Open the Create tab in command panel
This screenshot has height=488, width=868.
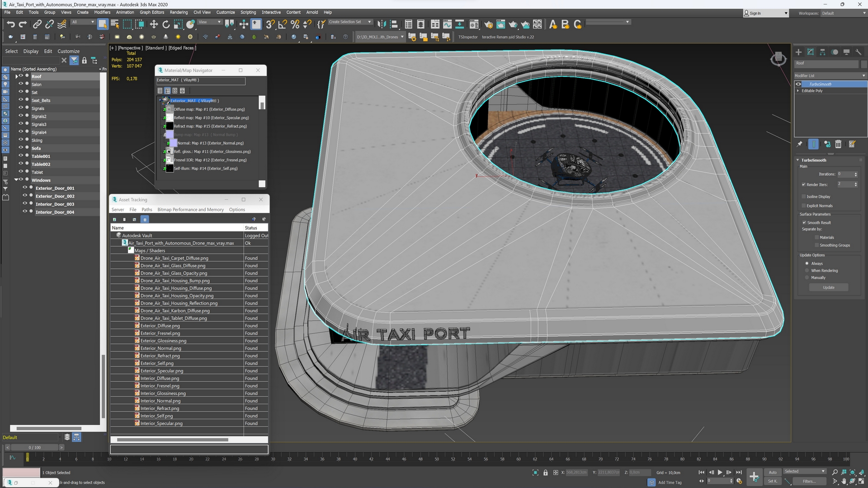pyautogui.click(x=798, y=52)
